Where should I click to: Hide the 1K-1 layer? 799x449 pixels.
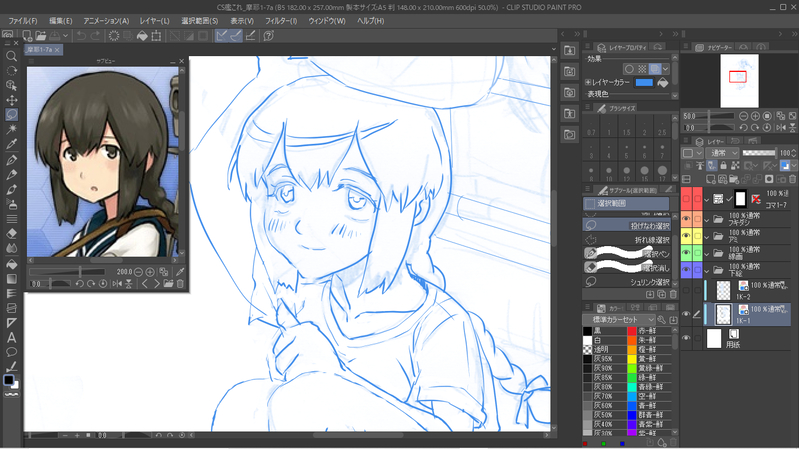click(x=686, y=314)
